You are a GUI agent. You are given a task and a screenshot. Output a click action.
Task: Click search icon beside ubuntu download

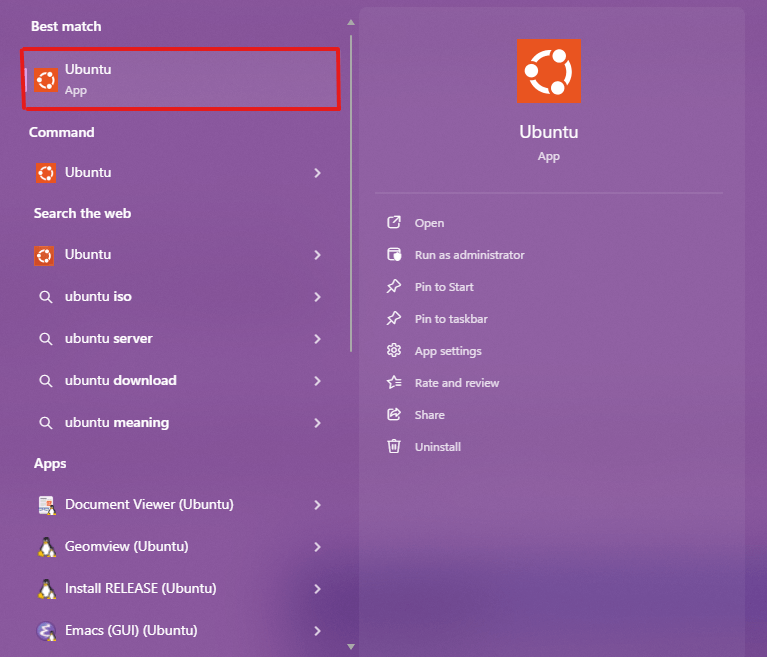(45, 381)
